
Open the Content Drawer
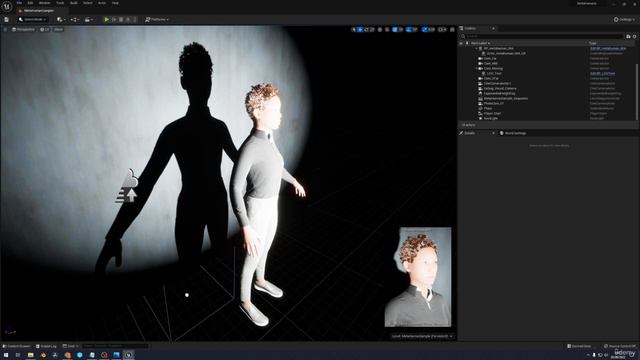pos(16,346)
